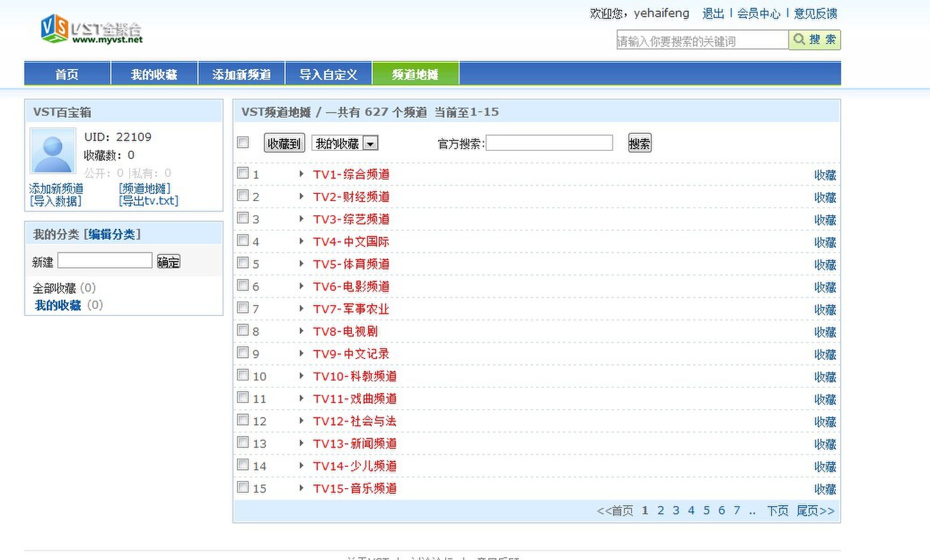Click the 编辑分类 link
930x560 pixels.
point(112,234)
